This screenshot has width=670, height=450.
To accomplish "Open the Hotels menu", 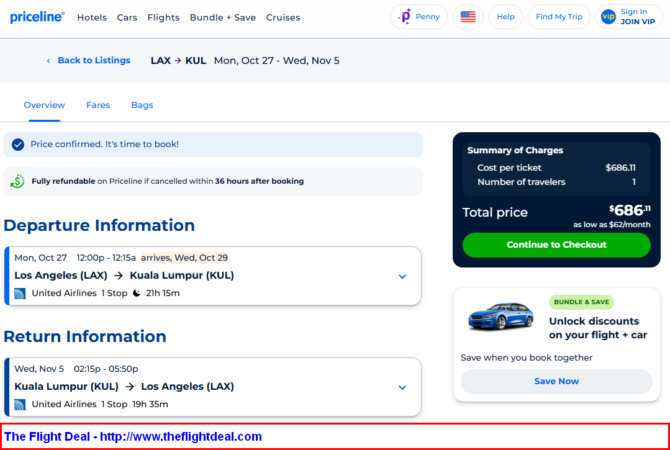I will point(92,18).
